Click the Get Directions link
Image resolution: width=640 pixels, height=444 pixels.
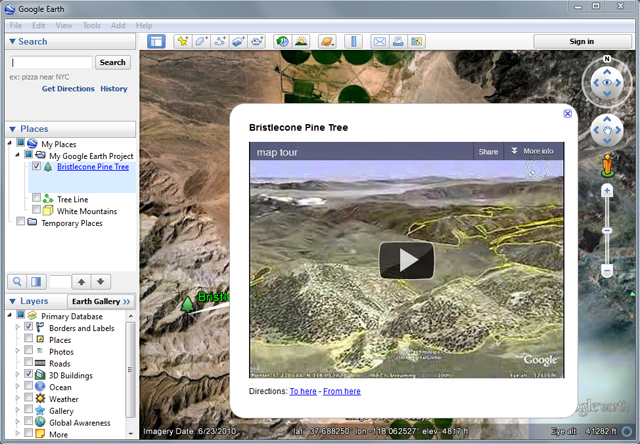(x=68, y=88)
